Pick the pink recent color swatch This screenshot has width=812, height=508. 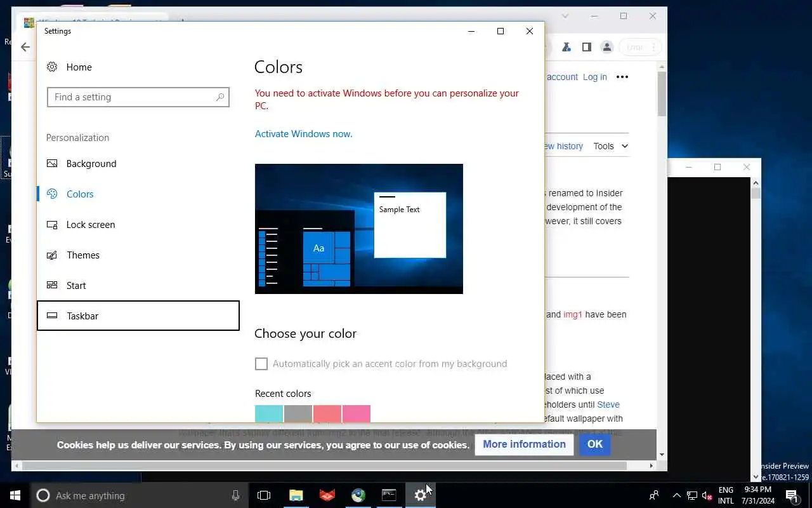click(357, 413)
